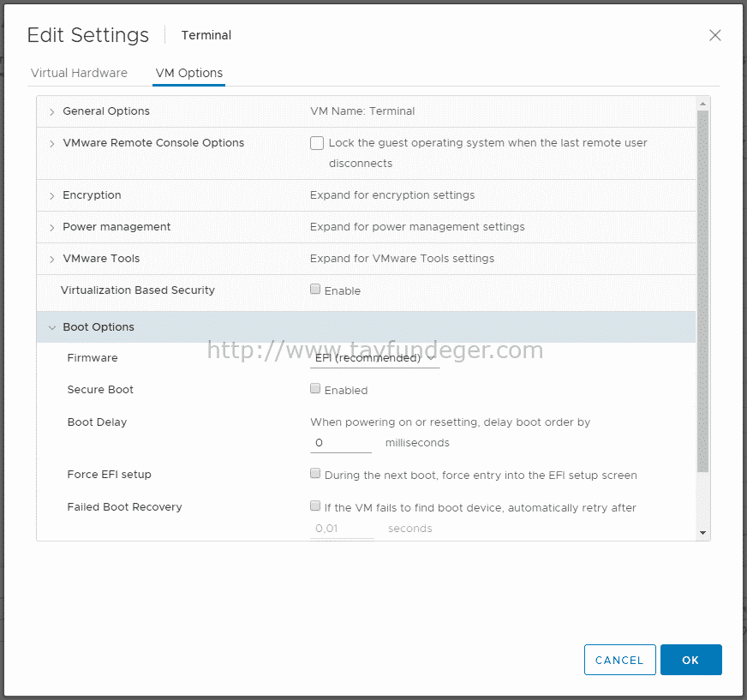This screenshot has width=747, height=700.
Task: Click the scrollbar down arrow
Action: [702, 533]
